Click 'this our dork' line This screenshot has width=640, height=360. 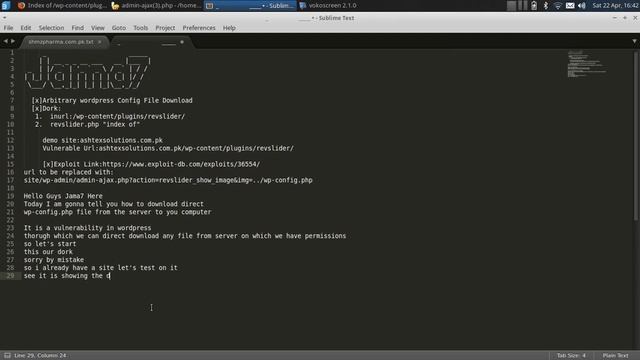[48, 252]
